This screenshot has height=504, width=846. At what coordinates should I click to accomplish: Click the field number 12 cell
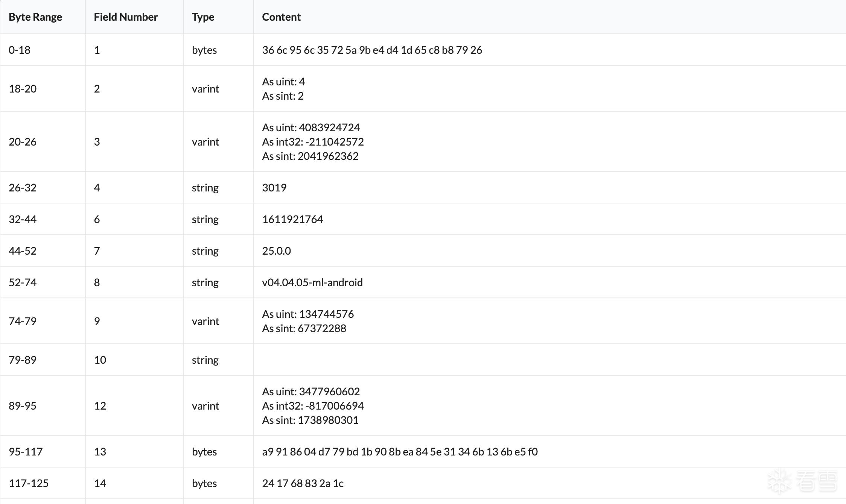point(100,406)
